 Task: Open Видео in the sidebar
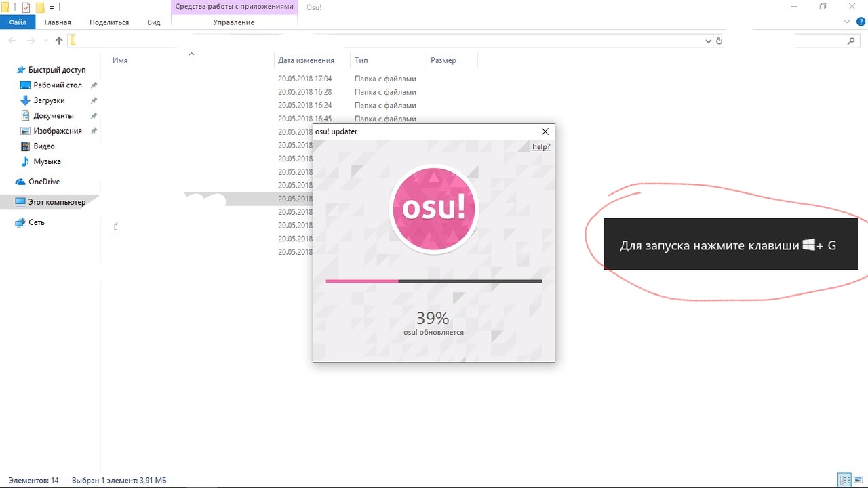[44, 146]
